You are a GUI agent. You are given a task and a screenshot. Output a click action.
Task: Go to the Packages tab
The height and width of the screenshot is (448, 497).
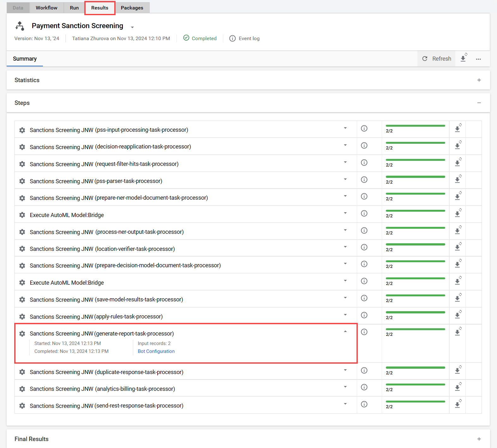(132, 8)
